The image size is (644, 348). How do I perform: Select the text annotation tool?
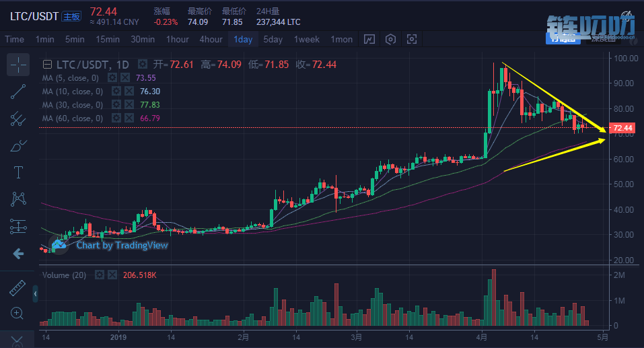click(x=18, y=172)
